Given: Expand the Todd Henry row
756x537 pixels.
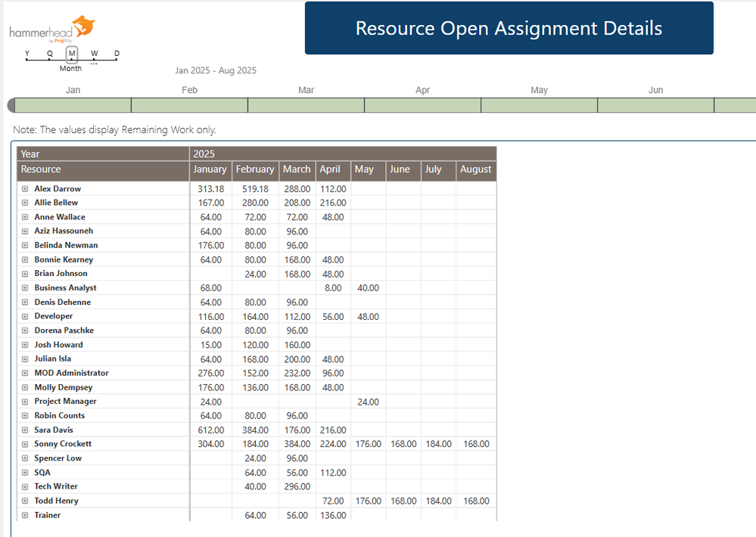Looking at the screenshot, I should (25, 501).
